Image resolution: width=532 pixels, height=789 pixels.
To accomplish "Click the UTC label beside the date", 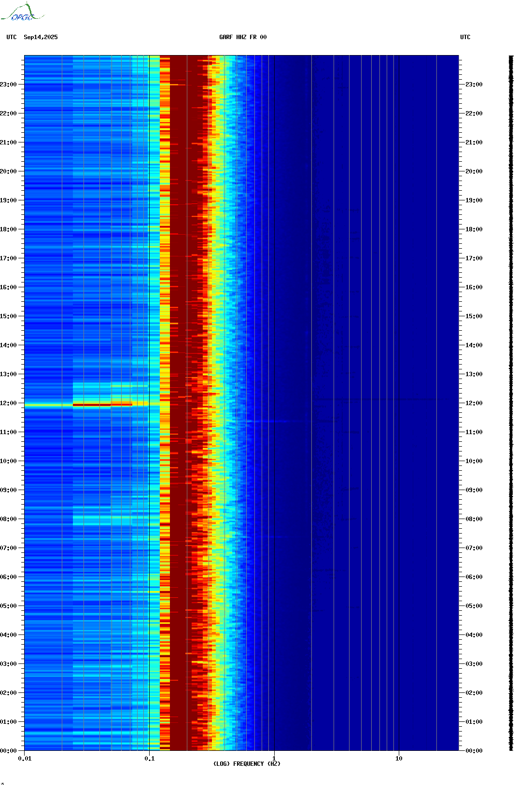I will click(12, 37).
